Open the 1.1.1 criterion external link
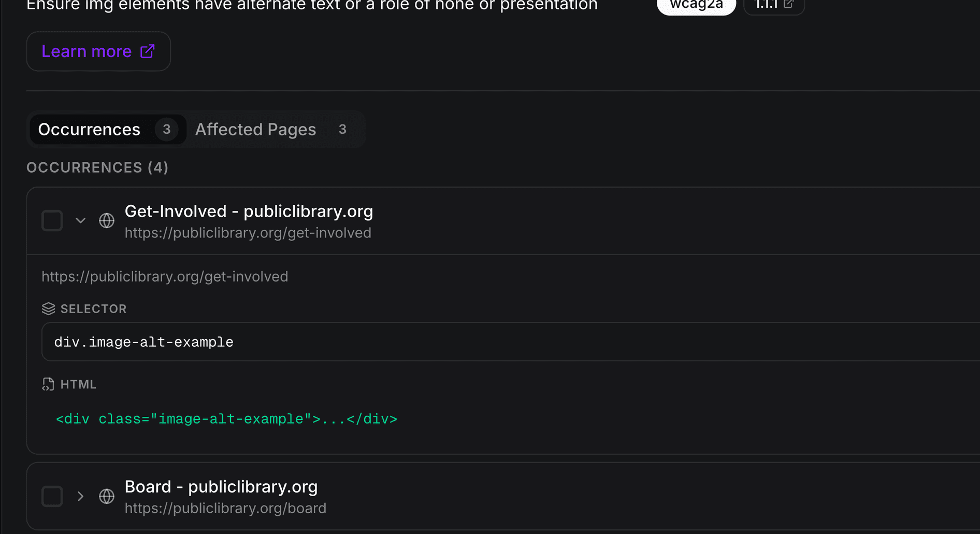 click(x=774, y=5)
